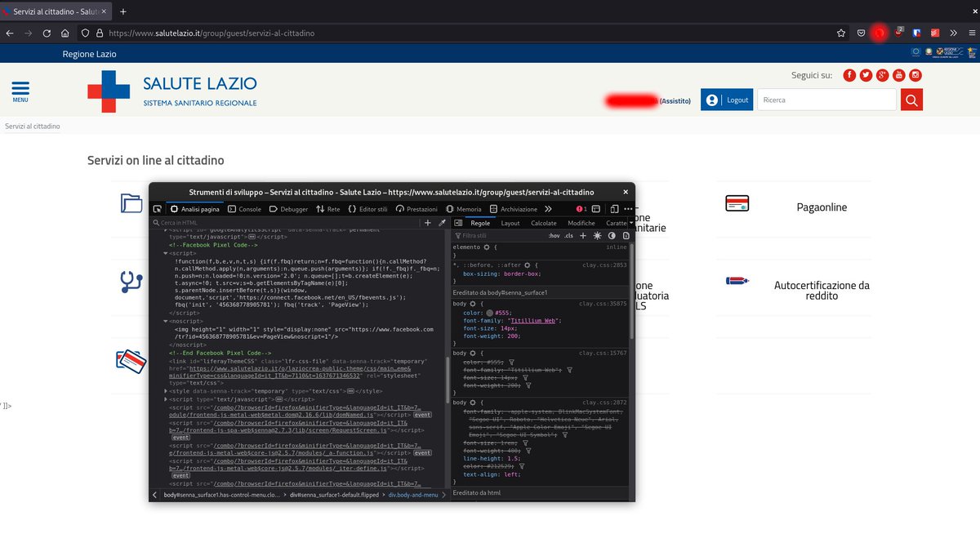Open the Calcolate computed tab
Viewport: 980px width, 534px height.
coord(544,222)
